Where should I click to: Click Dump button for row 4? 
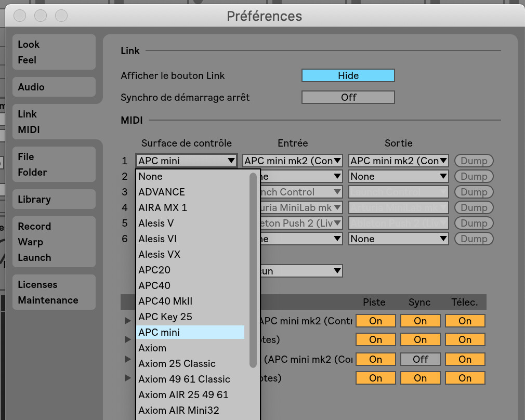pos(474,207)
